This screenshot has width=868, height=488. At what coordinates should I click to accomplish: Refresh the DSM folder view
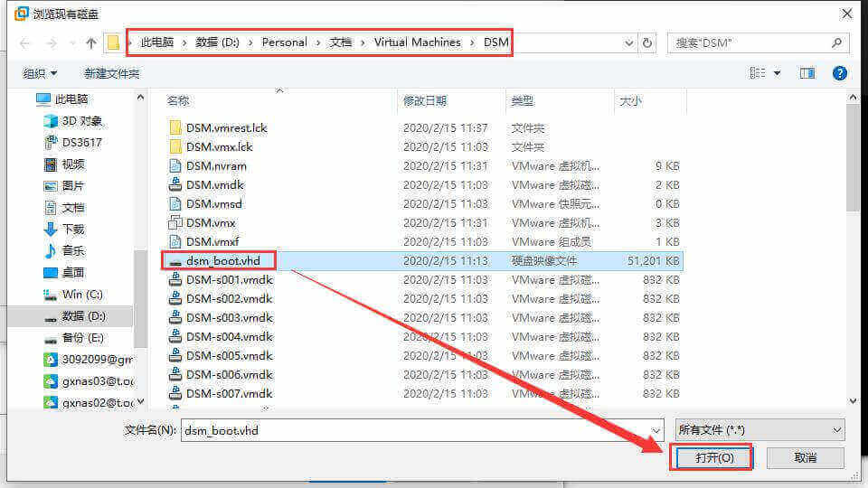click(647, 42)
